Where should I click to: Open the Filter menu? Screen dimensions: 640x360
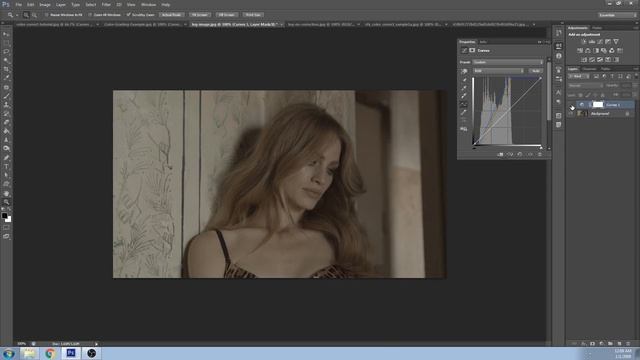[x=106, y=4]
